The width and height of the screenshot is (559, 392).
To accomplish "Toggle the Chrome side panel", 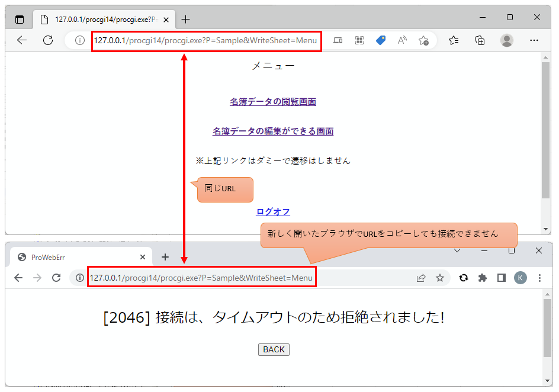I will pos(502,278).
